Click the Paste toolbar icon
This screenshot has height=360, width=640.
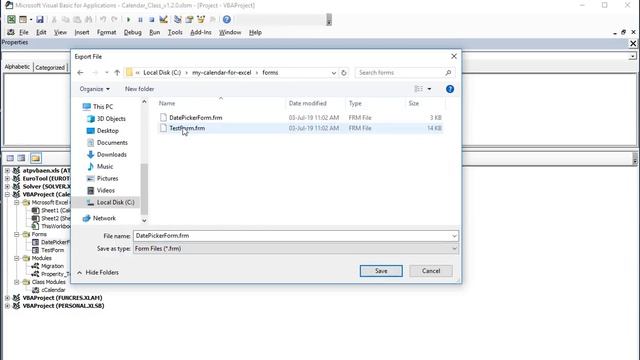pos(77,19)
